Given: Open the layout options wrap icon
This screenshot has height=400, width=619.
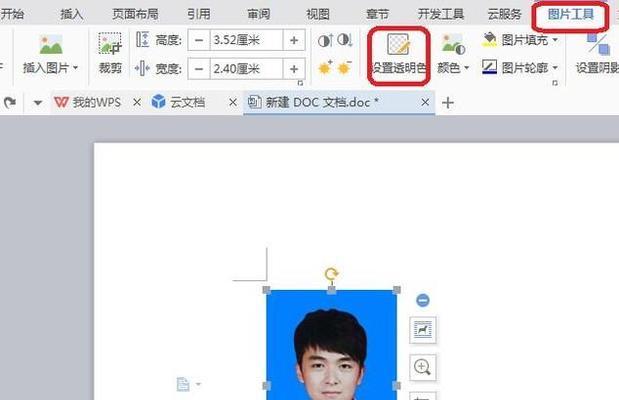Looking at the screenshot, I should pos(423,329).
